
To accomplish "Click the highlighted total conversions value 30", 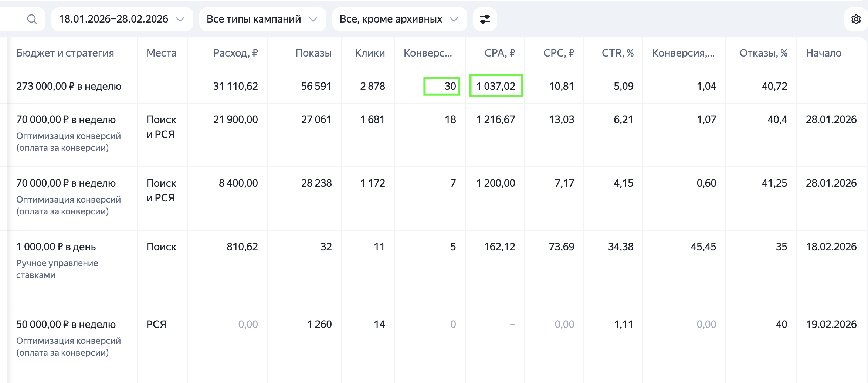I will [x=442, y=86].
